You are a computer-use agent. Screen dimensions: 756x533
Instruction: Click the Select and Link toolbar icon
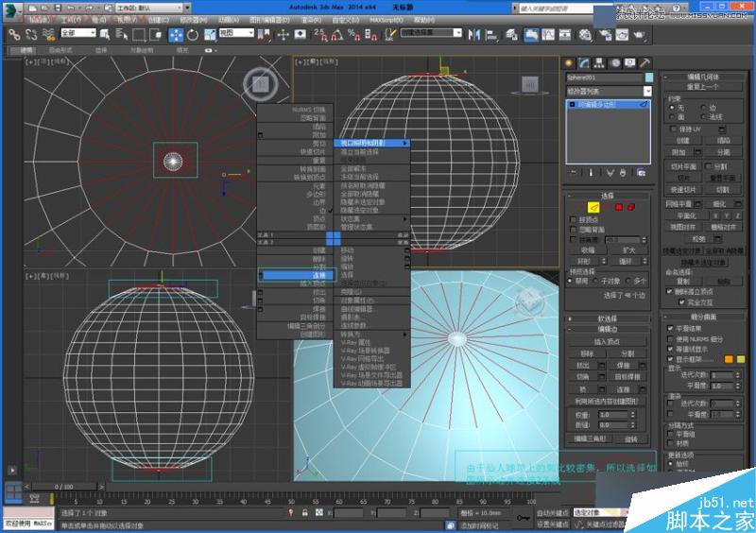pyautogui.click(x=15, y=34)
